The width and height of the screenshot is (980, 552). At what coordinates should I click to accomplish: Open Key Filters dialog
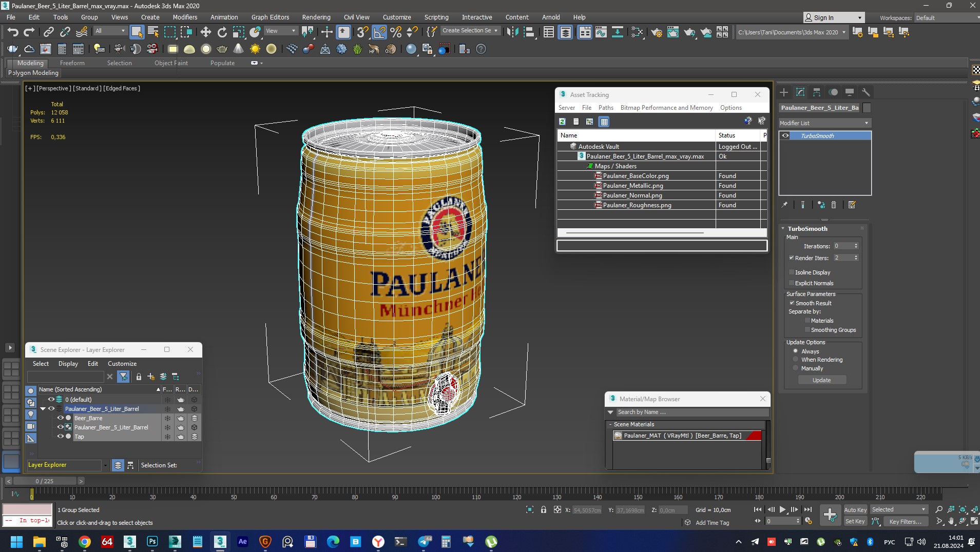[x=905, y=521]
